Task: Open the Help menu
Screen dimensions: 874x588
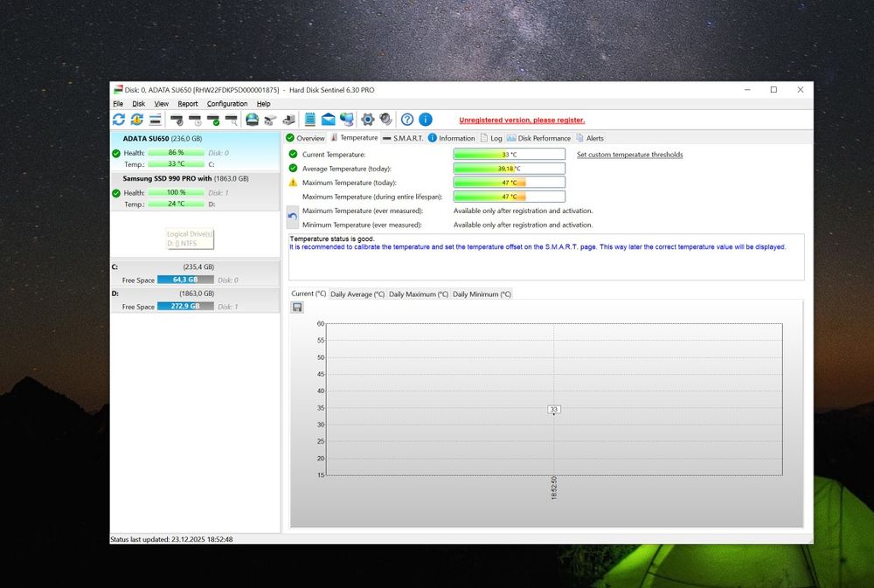Action: click(x=264, y=104)
